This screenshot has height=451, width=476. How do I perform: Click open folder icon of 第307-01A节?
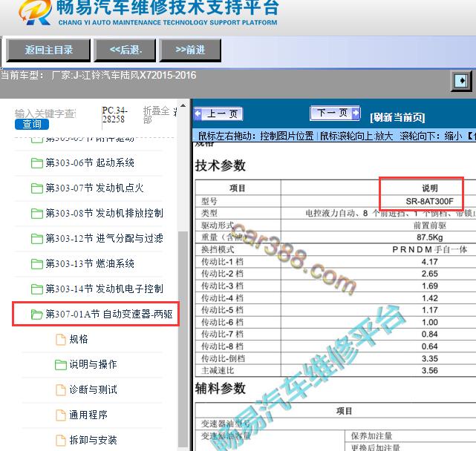pyautogui.click(x=36, y=315)
